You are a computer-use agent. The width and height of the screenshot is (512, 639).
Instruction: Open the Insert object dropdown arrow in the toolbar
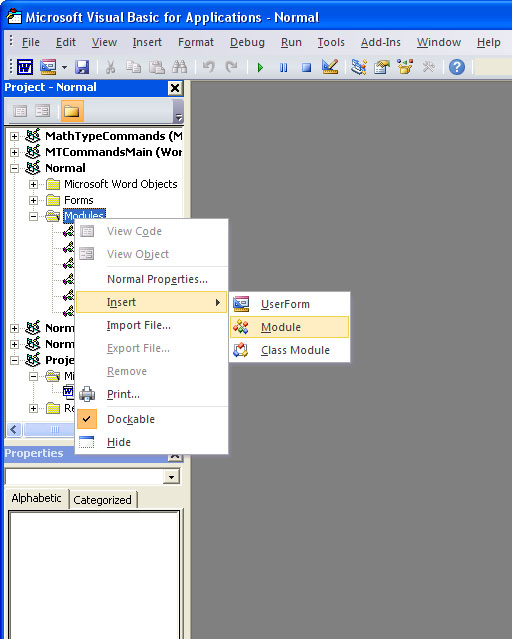tap(64, 67)
